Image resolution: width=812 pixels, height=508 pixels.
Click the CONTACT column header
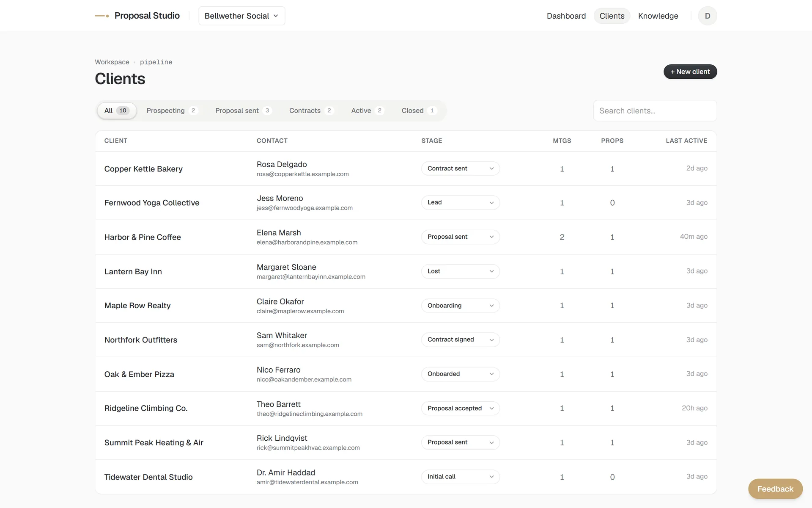(x=272, y=141)
